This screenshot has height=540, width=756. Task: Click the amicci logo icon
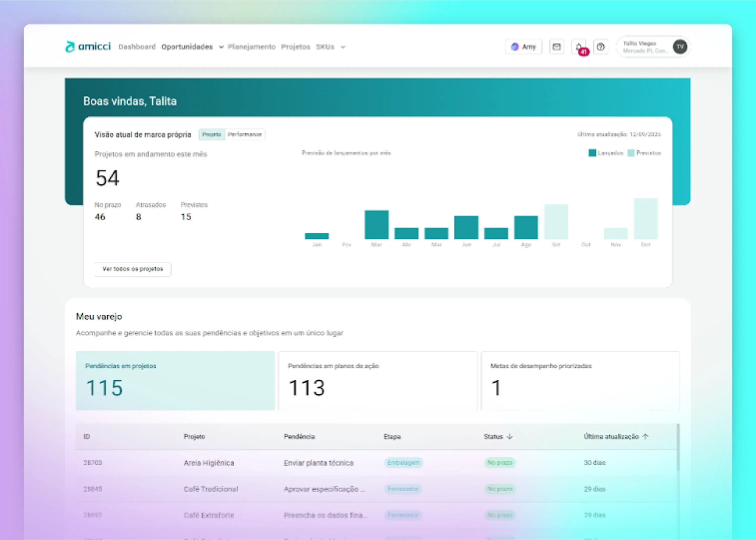(70, 46)
